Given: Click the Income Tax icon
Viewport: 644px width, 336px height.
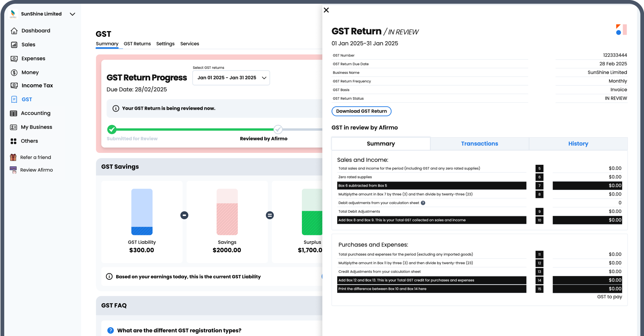Looking at the screenshot, I should 14,85.
